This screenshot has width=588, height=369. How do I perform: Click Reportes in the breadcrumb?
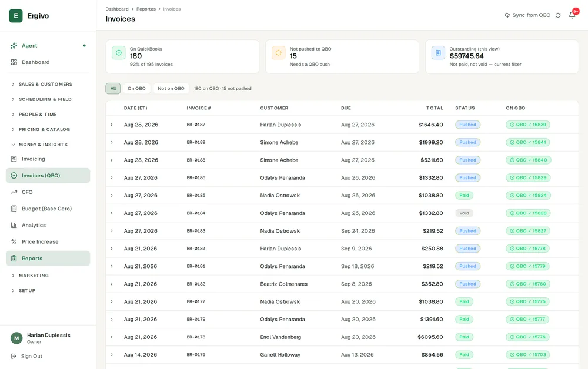coord(146,9)
